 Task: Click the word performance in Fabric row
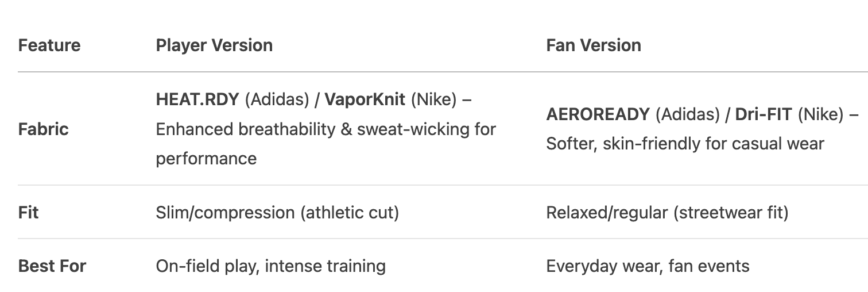coord(206,158)
